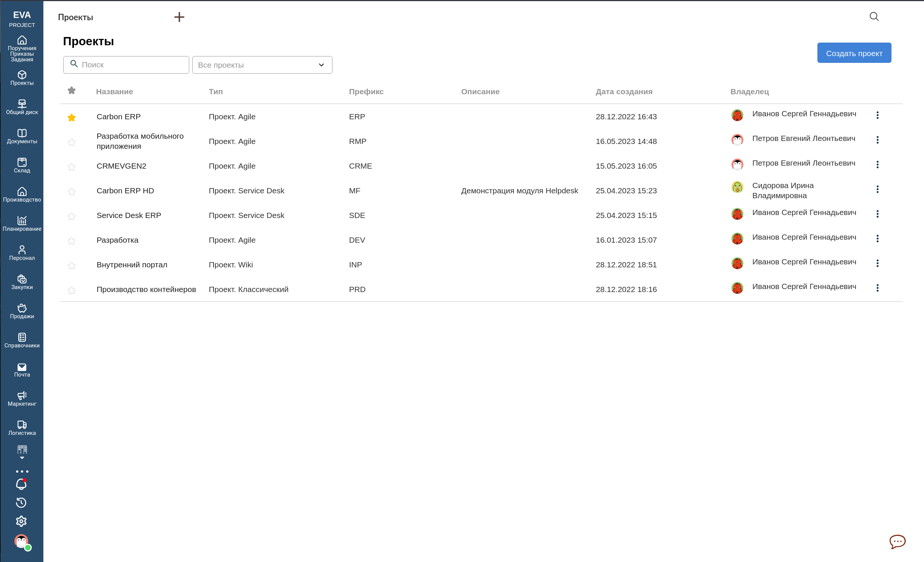
Task: Unfavorite Carbon ERP star
Action: (x=72, y=118)
